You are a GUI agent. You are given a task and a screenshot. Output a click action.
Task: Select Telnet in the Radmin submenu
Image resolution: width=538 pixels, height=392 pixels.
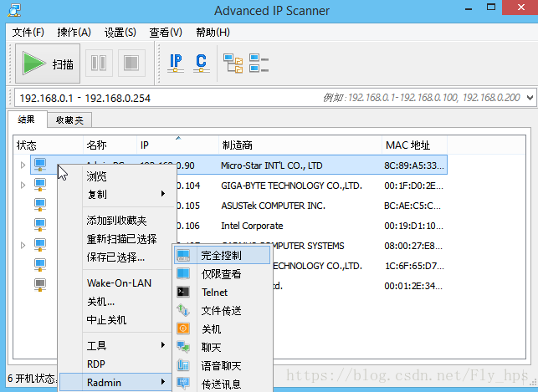tap(222, 293)
